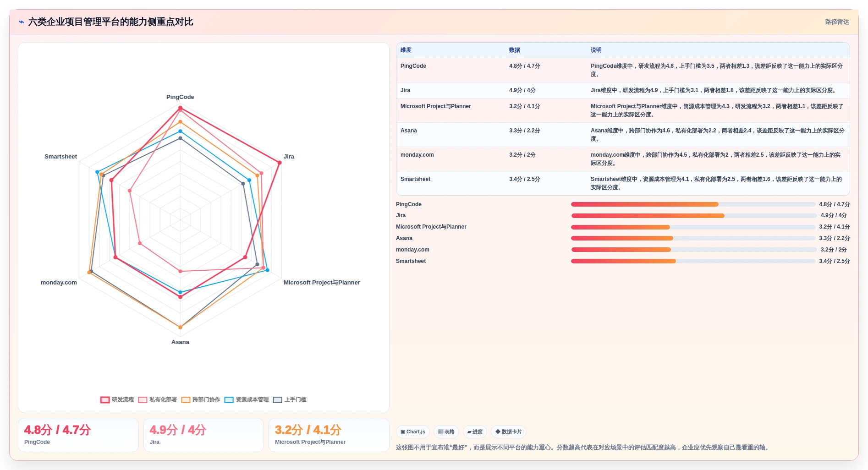Click the gray 上手门槛 point on Jira axis
Viewport: 868px width, 470px height.
click(243, 184)
